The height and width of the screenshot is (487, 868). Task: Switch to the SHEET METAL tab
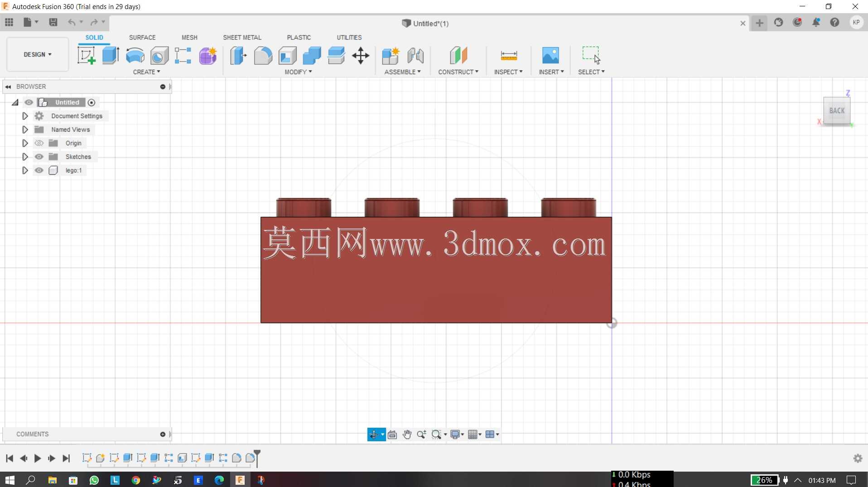242,38
